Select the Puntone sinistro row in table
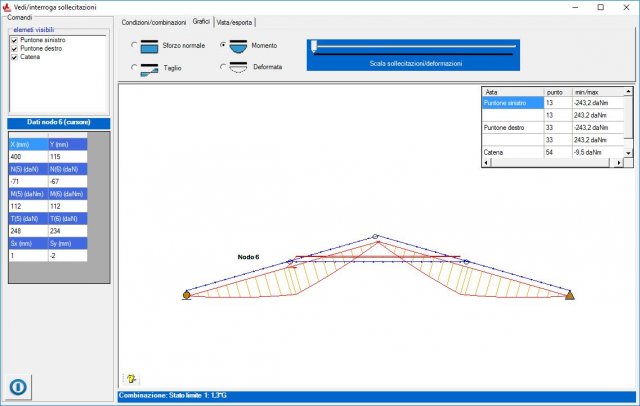 513,103
